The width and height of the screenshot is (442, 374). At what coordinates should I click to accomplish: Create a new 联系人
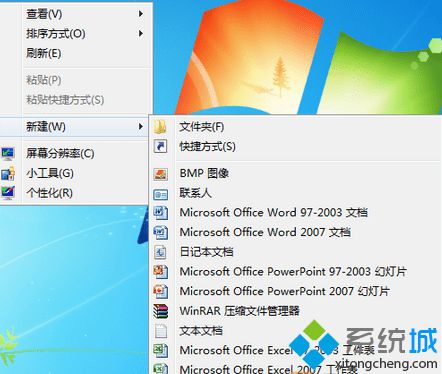[x=296, y=193]
